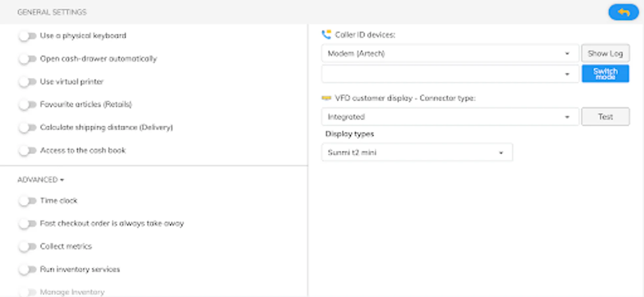Toggle Calculate shipping distance (Delivery)
Viewport: 644px width, 297px height.
[27, 128]
